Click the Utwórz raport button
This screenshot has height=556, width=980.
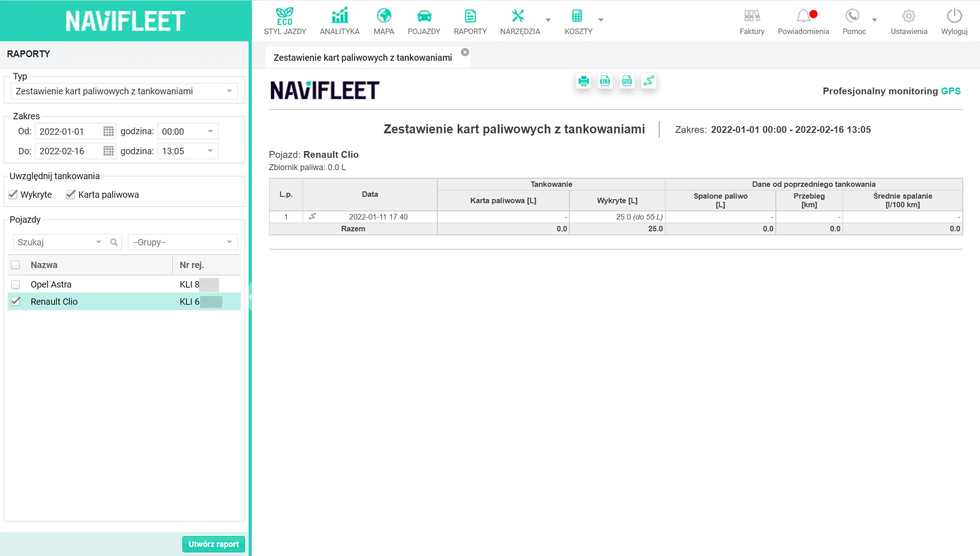[213, 544]
